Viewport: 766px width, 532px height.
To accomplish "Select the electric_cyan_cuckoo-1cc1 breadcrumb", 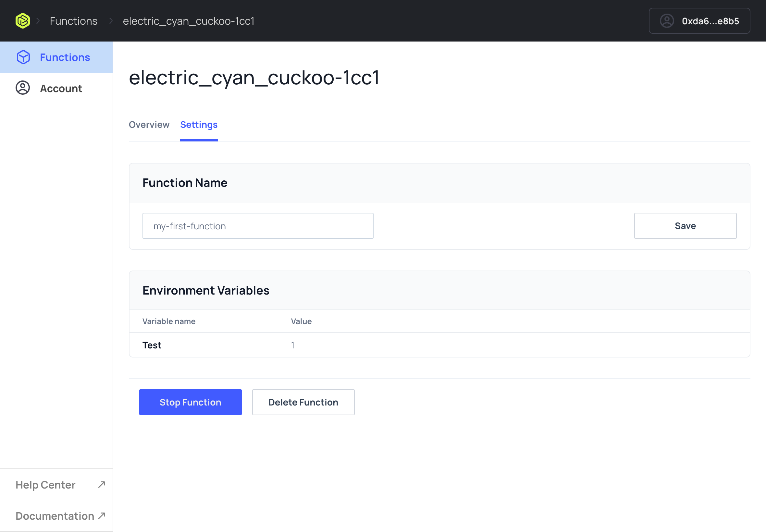I will point(189,21).
